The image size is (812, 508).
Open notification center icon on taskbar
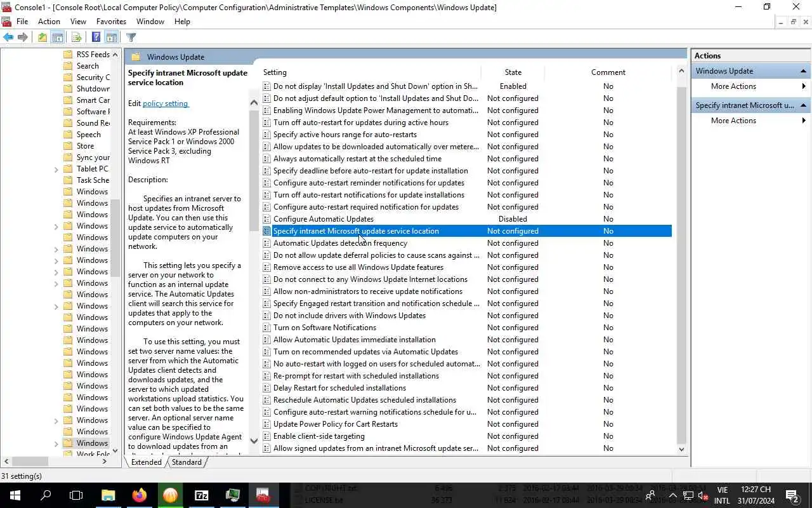(x=792, y=495)
